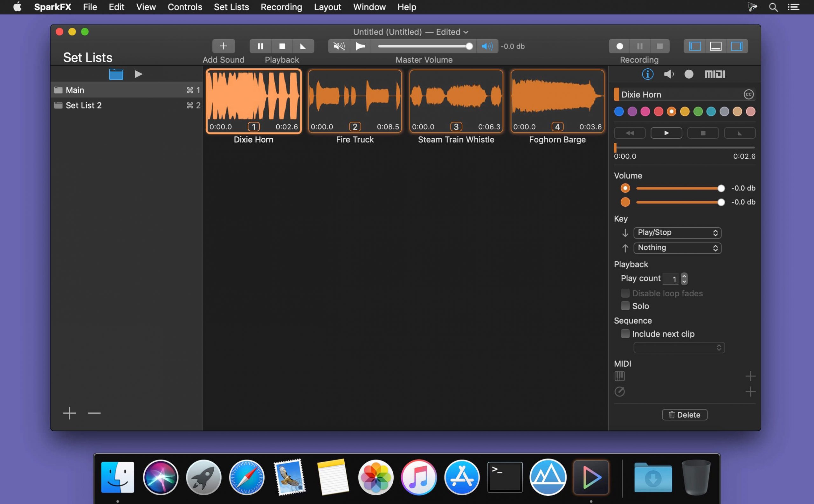Screen dimensions: 814x504
Task: Open the MIDI inspector tab
Action: tap(715, 74)
